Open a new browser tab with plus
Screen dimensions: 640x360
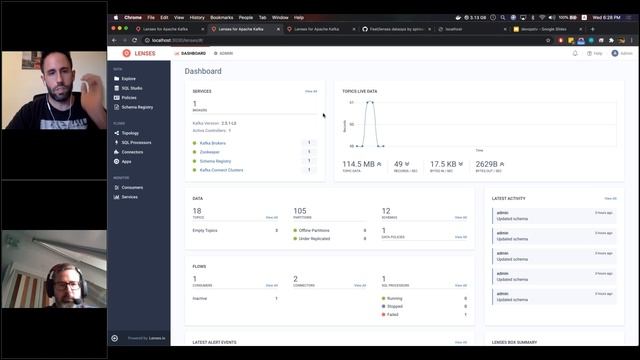pyautogui.click(x=593, y=29)
